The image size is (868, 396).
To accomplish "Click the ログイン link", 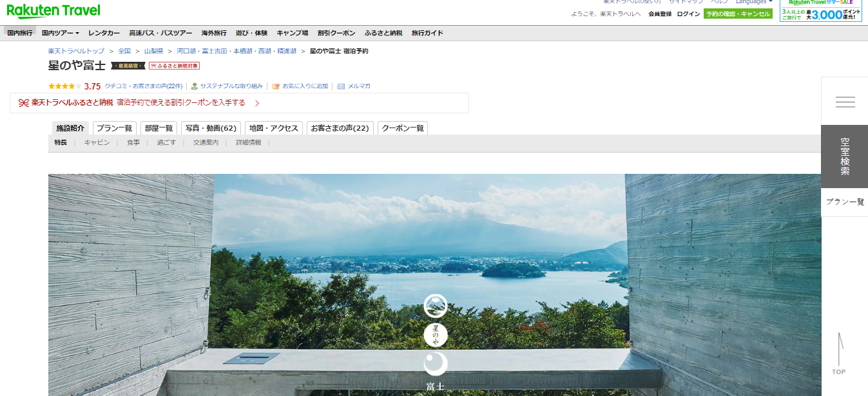I will (x=688, y=14).
